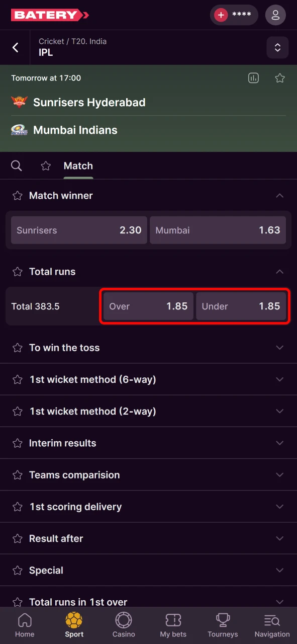Switch to the Sport tab
Screen dimensions: 297x644
click(74, 624)
